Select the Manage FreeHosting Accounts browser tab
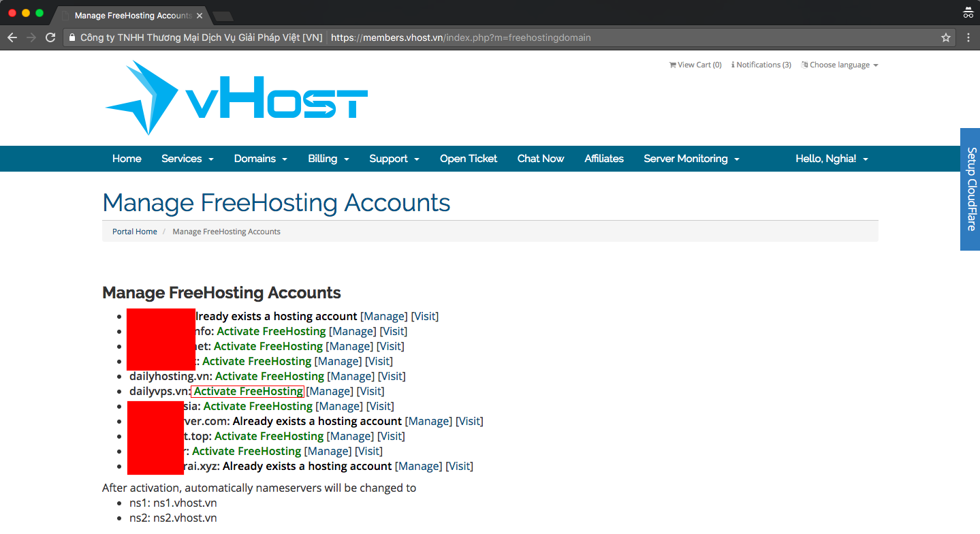Viewport: 980px width, 534px height. [x=131, y=15]
